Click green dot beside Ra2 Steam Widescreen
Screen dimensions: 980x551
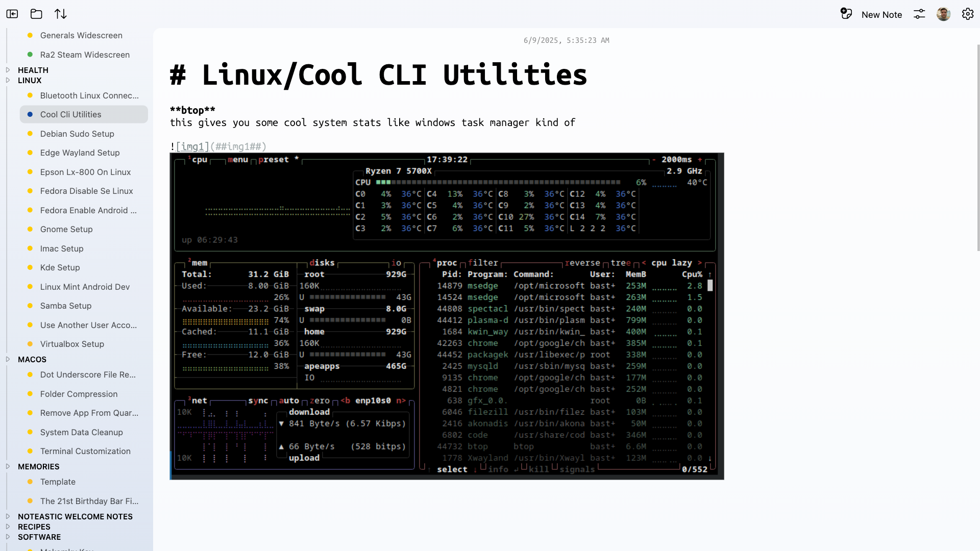(x=30, y=55)
